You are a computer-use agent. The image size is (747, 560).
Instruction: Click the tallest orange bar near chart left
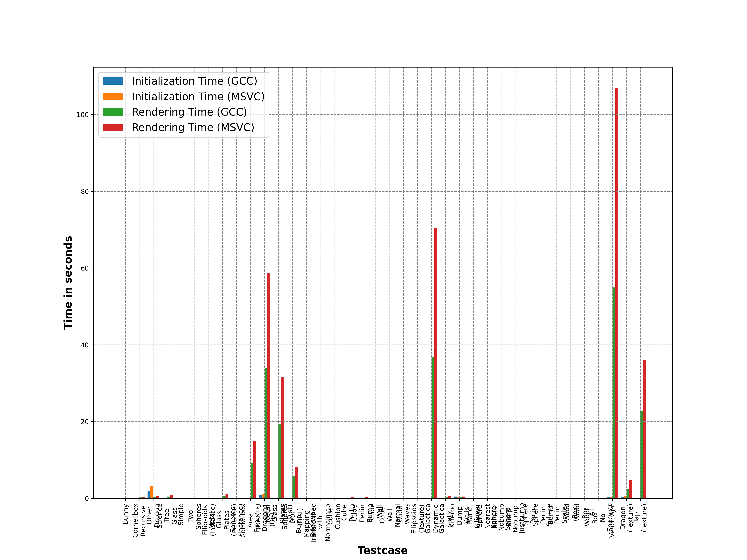click(152, 492)
